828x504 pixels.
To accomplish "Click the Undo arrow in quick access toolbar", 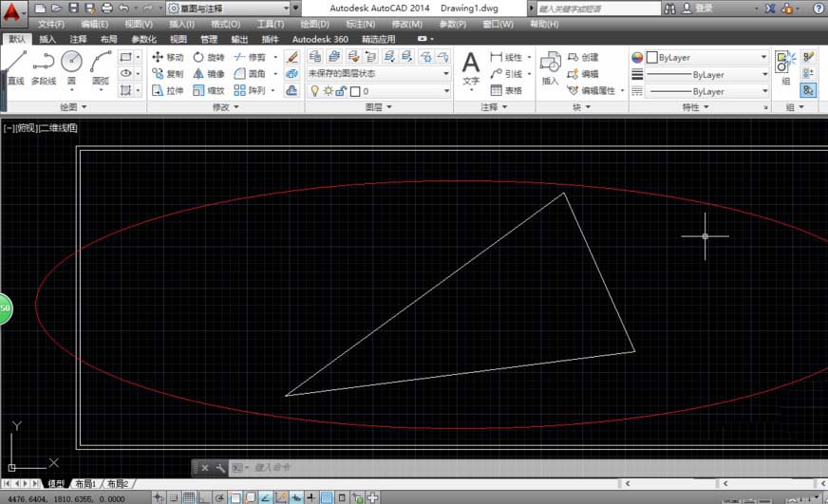I will coord(124,8).
